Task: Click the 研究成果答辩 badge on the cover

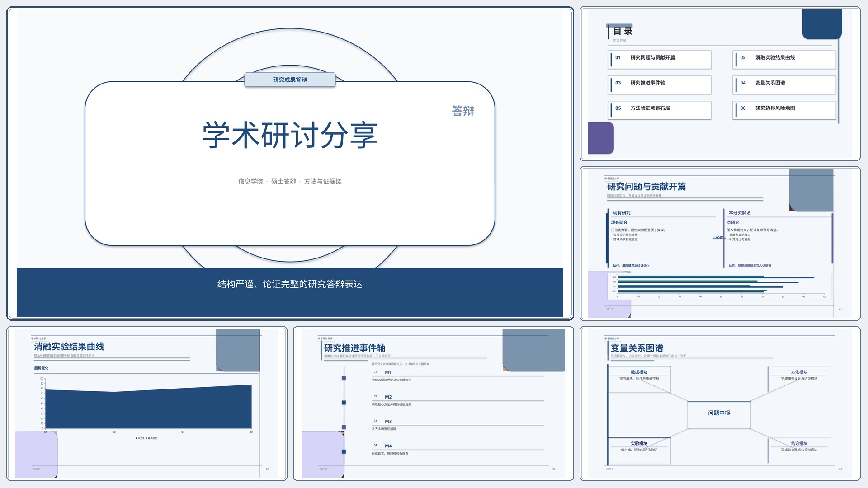Action: click(x=290, y=80)
